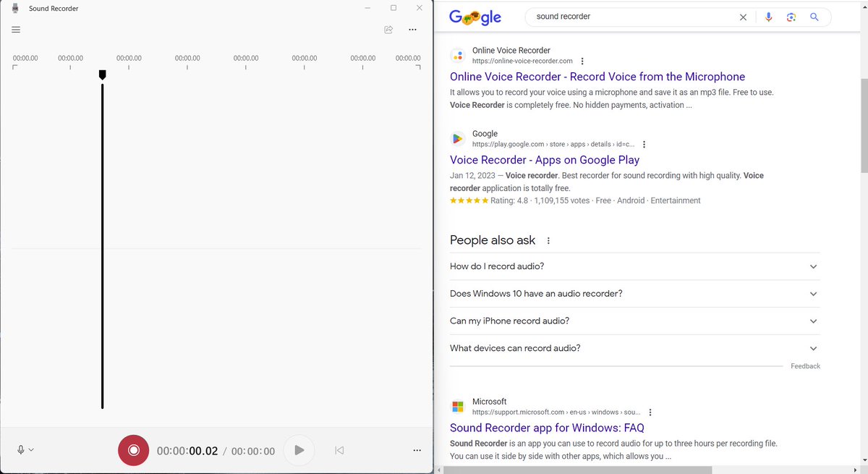Click the "Microsoft" site name text

point(490,401)
